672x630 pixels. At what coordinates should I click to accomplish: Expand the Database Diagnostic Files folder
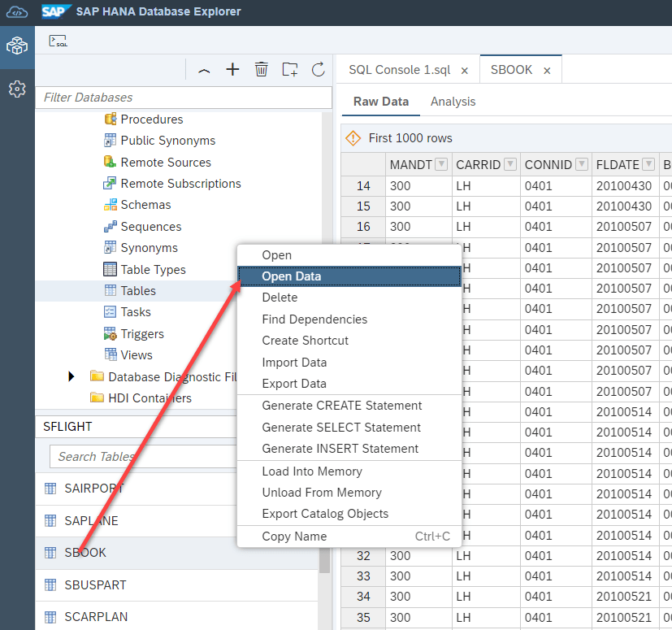point(72,376)
